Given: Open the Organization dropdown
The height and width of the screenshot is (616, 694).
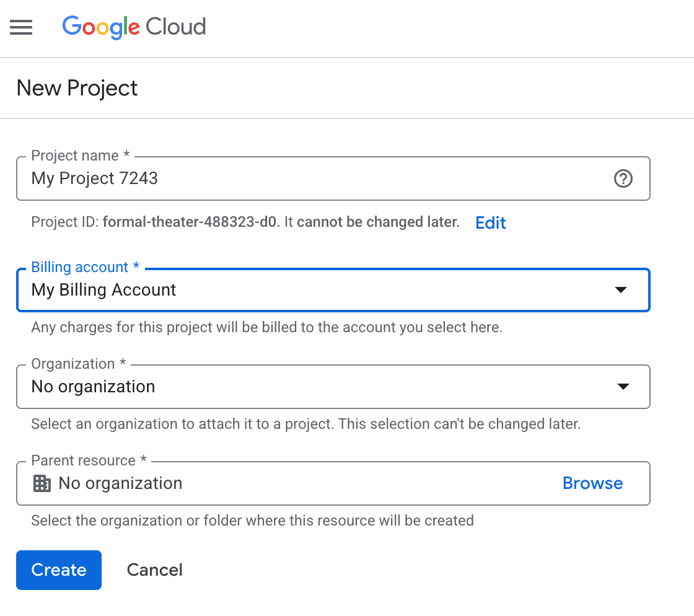Looking at the screenshot, I should 333,386.
